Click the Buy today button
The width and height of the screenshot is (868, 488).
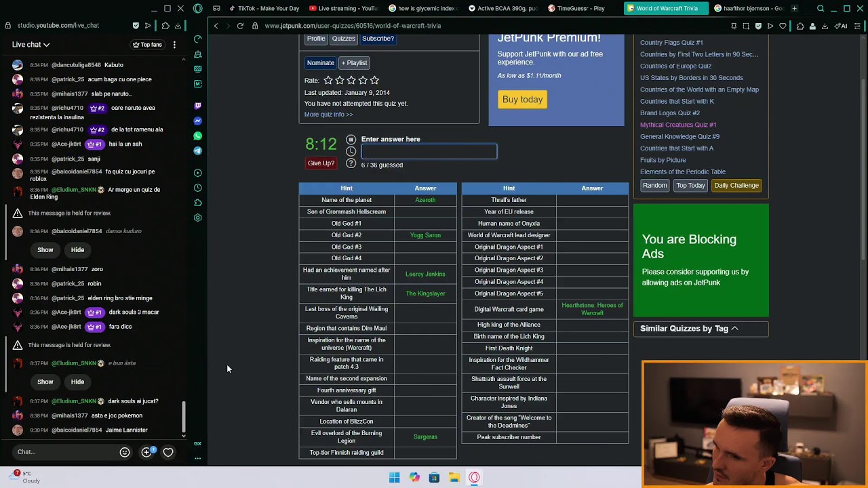coord(522,100)
